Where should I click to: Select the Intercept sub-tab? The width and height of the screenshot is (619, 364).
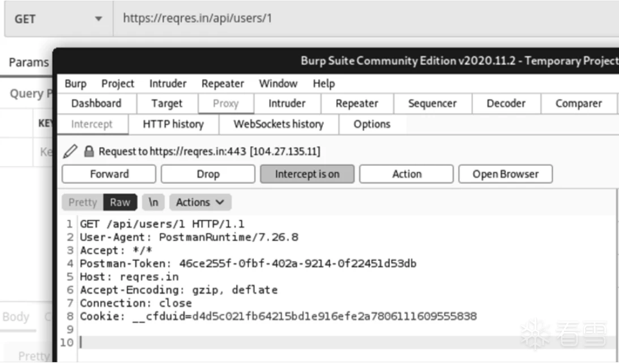click(x=92, y=125)
